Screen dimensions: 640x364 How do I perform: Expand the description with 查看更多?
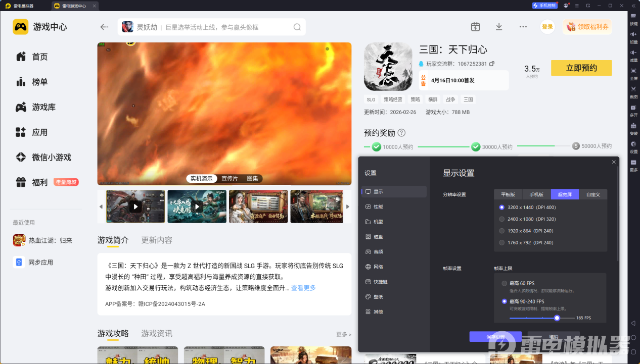click(x=303, y=288)
